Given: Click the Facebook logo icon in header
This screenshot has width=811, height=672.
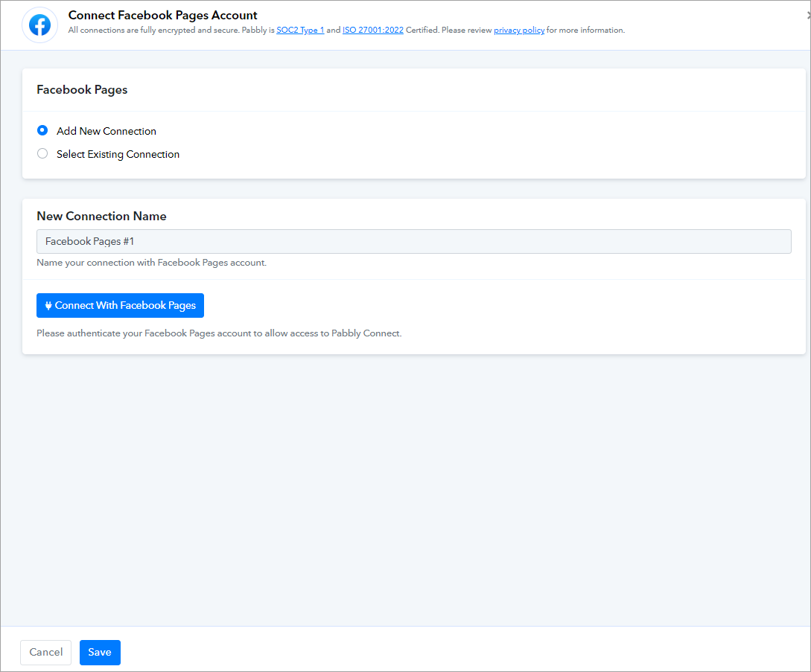Looking at the screenshot, I should [39, 25].
